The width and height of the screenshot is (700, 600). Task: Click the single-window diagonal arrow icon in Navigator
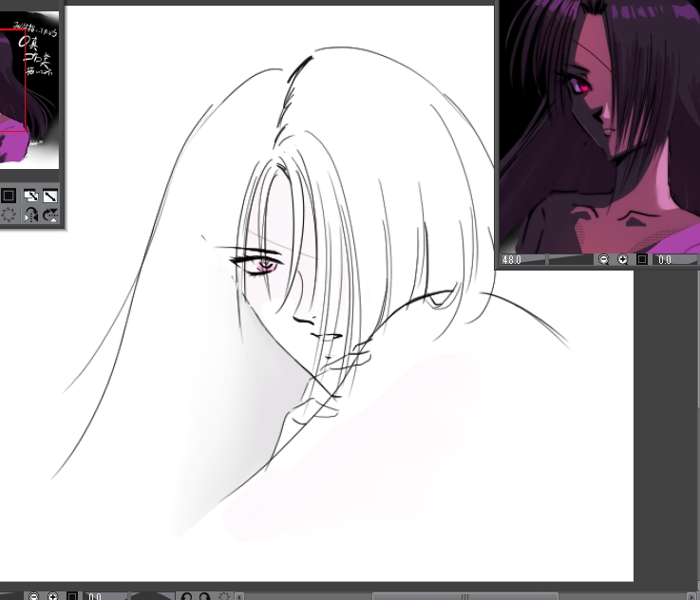click(50, 196)
